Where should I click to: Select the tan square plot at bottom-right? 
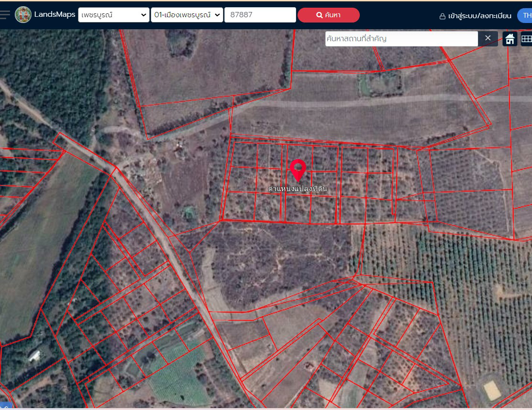492,390
